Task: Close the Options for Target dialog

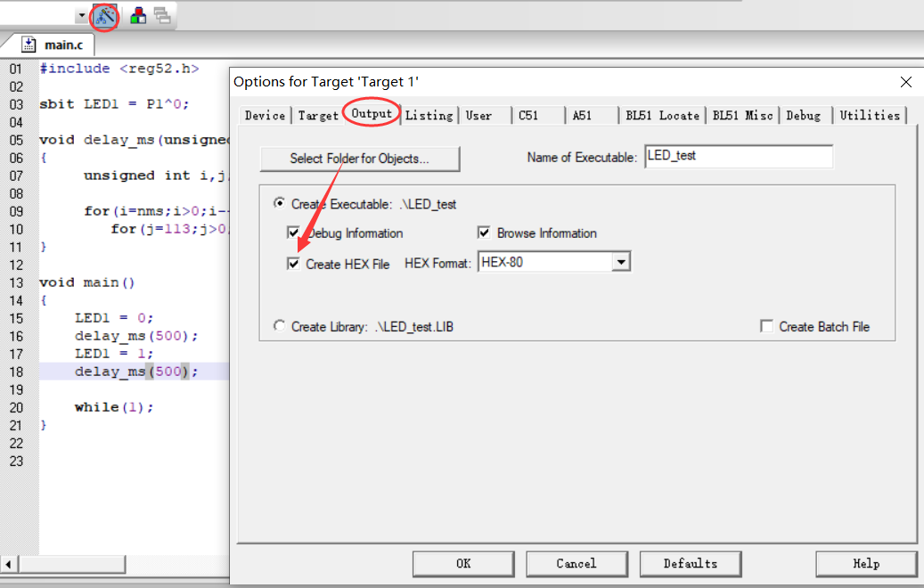Action: [x=905, y=82]
